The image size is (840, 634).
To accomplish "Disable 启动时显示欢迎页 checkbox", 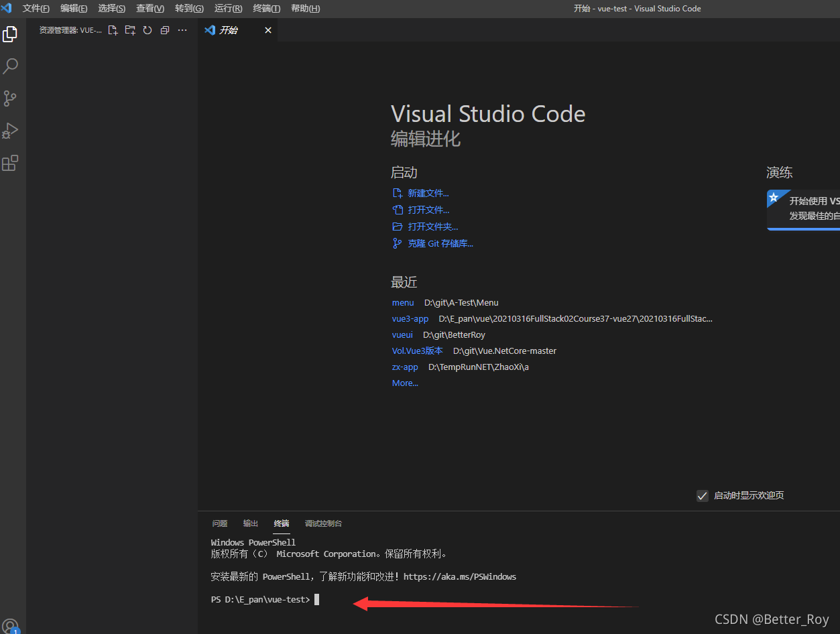I will click(x=702, y=495).
